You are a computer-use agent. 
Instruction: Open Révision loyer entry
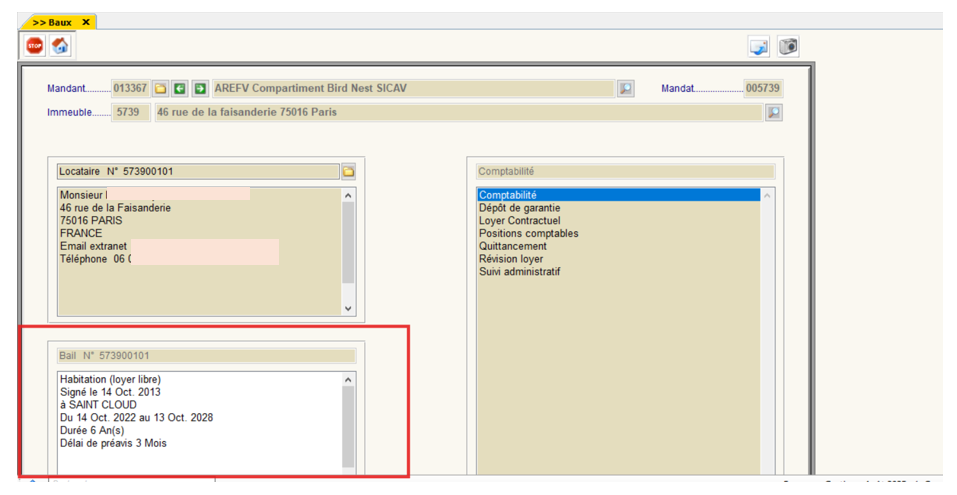(x=511, y=259)
